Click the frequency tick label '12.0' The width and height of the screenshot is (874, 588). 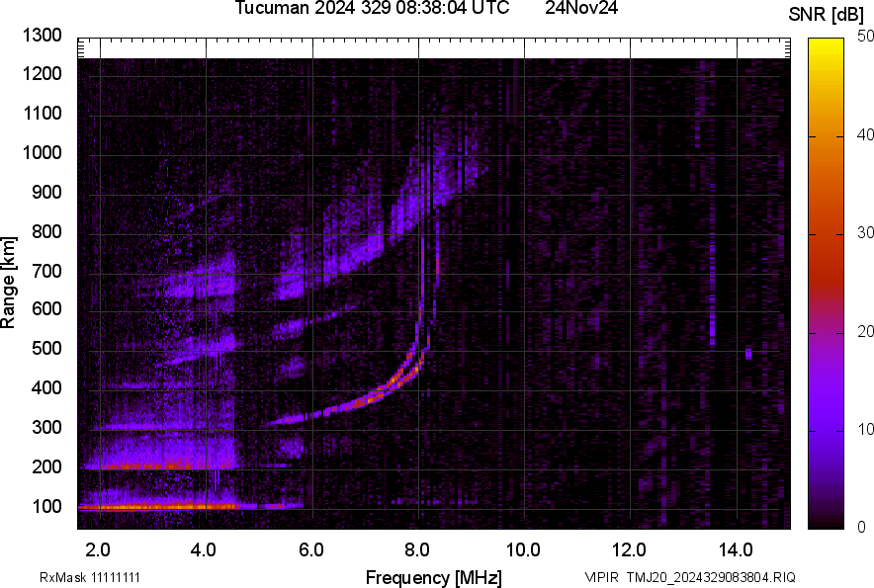pos(629,550)
